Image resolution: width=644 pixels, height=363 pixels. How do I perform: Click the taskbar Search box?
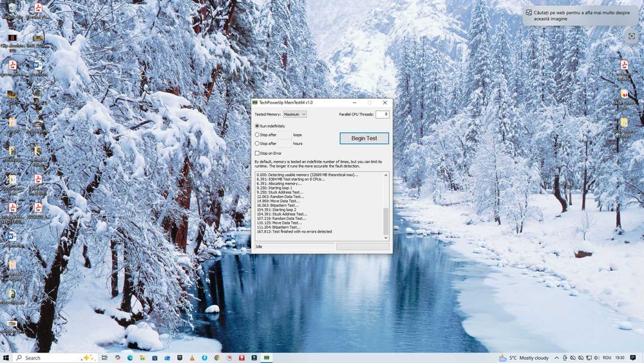click(55, 358)
